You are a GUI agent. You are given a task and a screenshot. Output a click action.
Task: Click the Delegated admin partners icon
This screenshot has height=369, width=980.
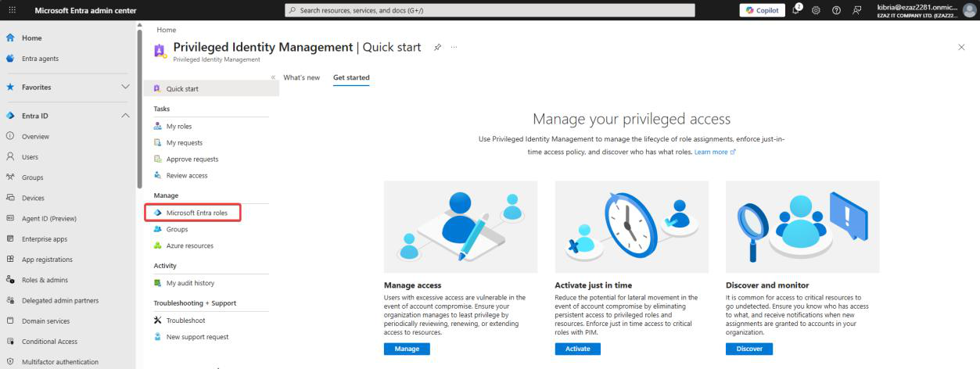click(x=10, y=300)
